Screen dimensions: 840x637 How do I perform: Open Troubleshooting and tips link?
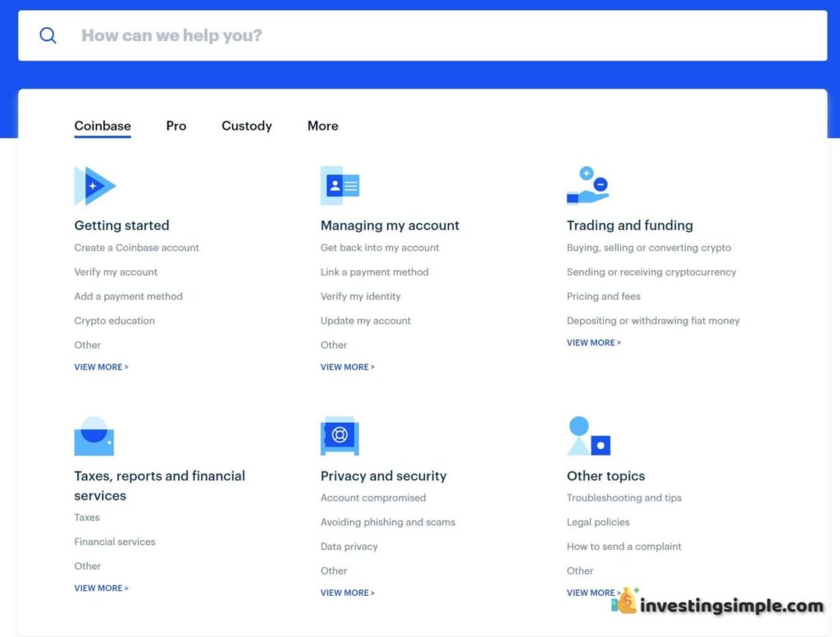624,497
